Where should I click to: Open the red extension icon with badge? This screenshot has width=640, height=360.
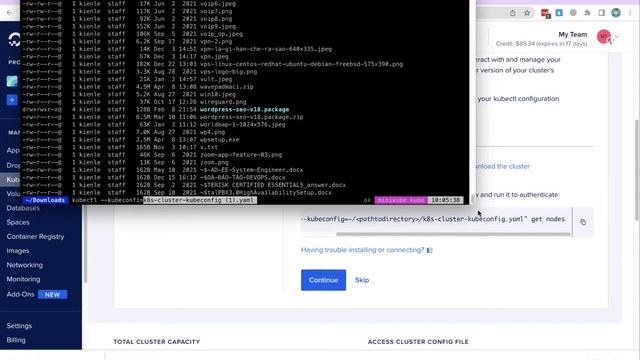(545, 13)
